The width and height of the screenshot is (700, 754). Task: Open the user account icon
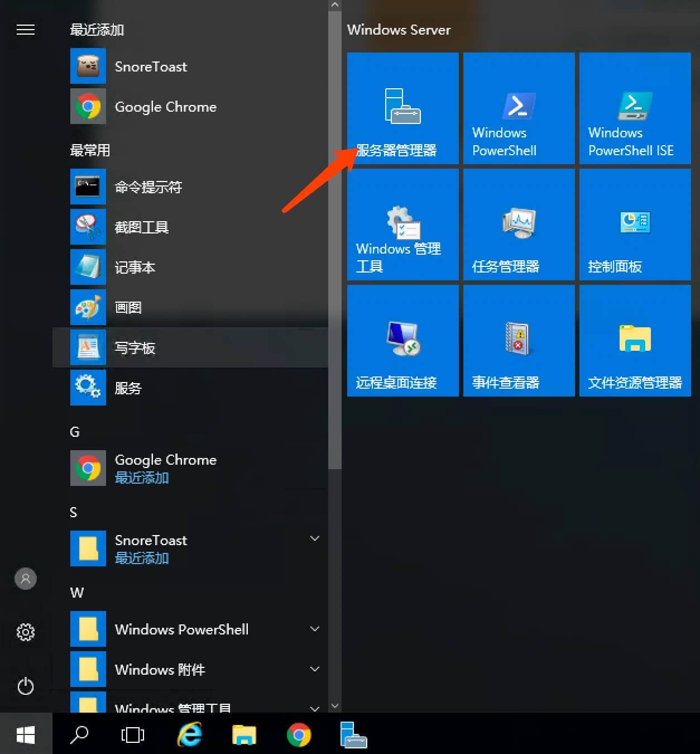coord(26,579)
